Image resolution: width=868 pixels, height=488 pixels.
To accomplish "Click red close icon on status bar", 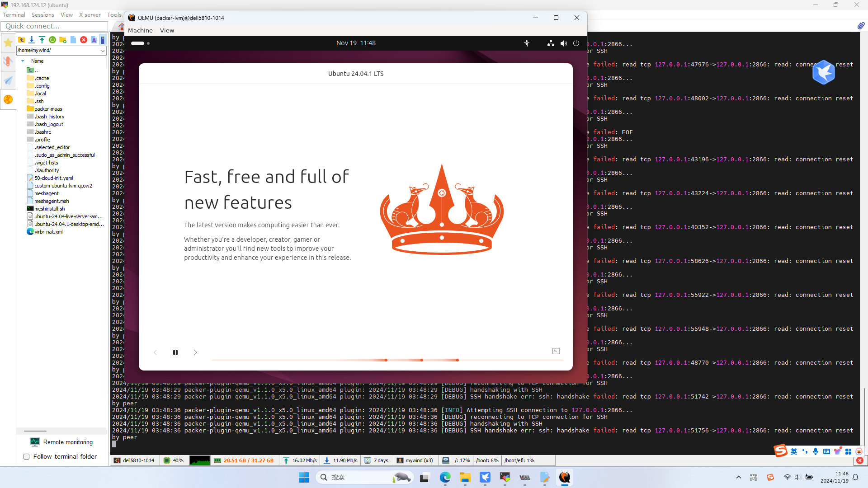I will [x=860, y=460].
